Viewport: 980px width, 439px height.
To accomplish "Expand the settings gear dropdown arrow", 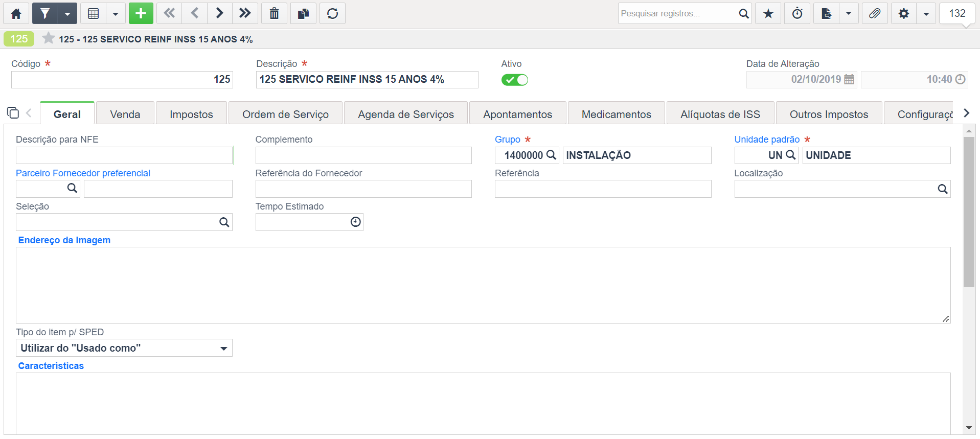I will tap(926, 14).
